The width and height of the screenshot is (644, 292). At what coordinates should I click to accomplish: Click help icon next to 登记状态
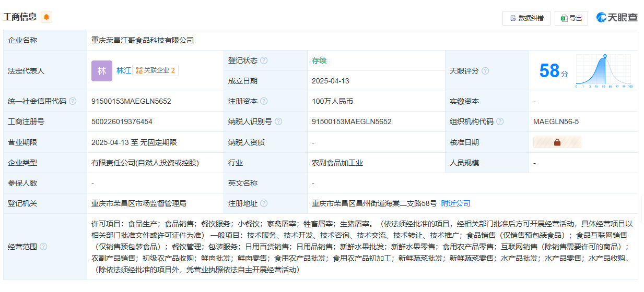264,60
